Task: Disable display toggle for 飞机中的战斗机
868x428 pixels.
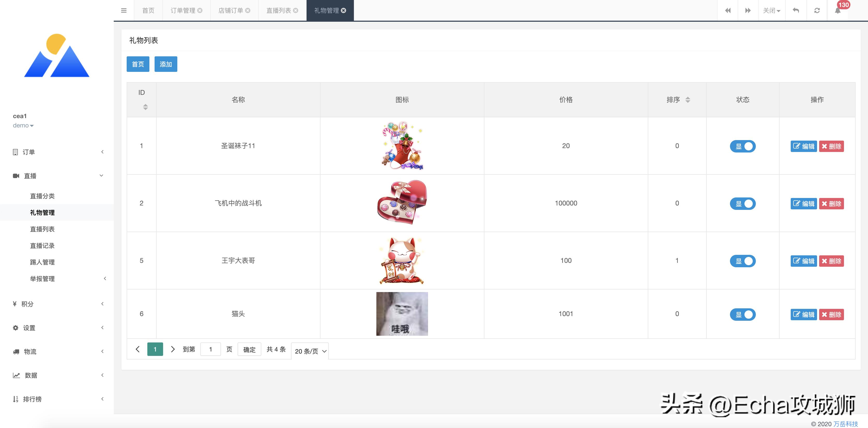Action: (743, 204)
